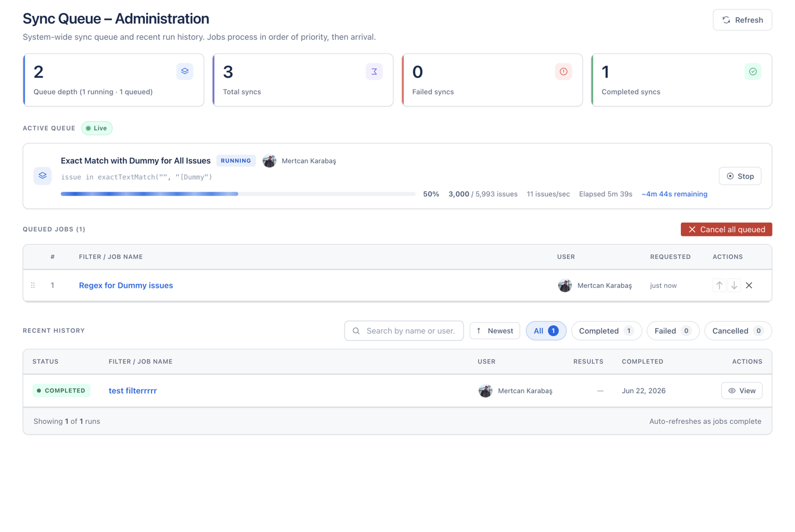Click the layers icon beside the running job
The width and height of the screenshot is (795, 532).
[43, 176]
